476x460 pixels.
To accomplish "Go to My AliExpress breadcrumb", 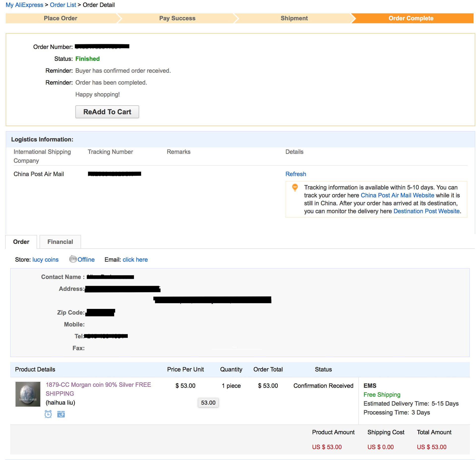I will click(24, 5).
